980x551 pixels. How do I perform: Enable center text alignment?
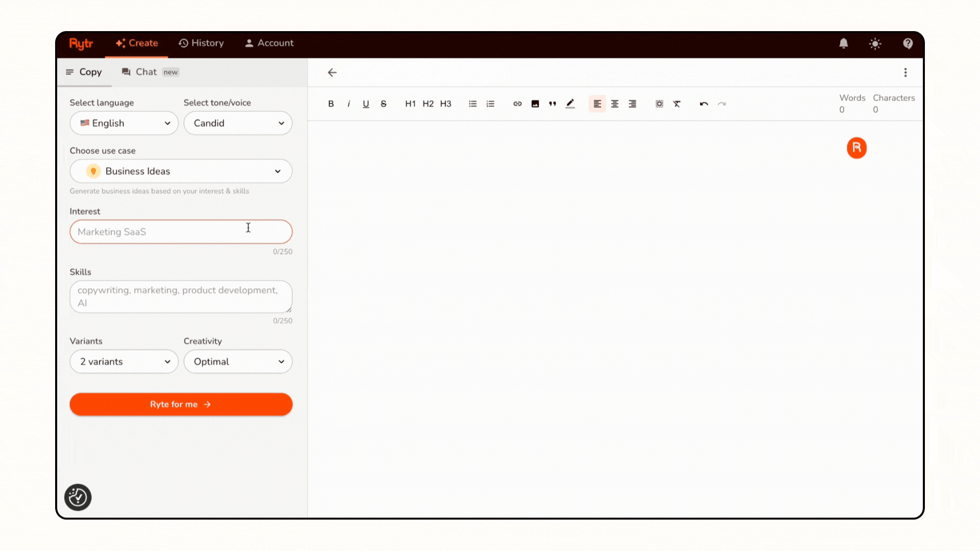click(x=615, y=104)
